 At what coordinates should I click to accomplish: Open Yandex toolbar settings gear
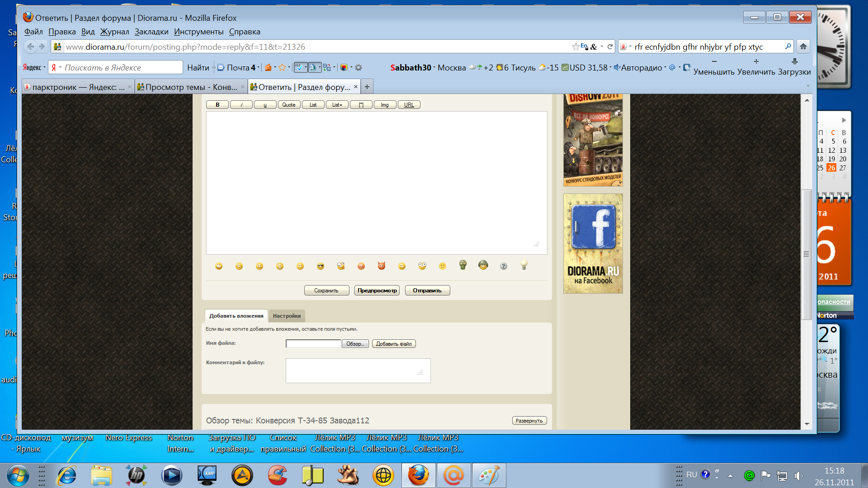[x=359, y=68]
